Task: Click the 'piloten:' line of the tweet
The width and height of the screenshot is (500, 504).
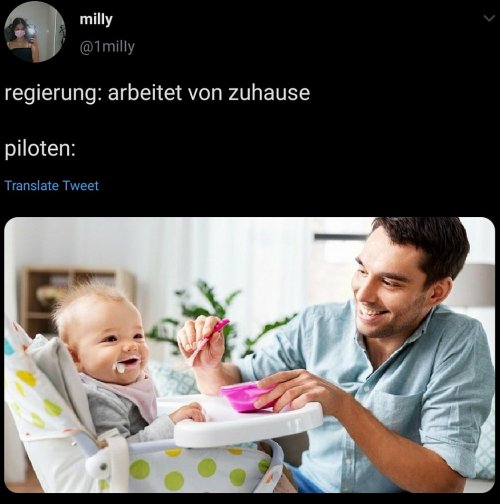Action: click(x=40, y=148)
